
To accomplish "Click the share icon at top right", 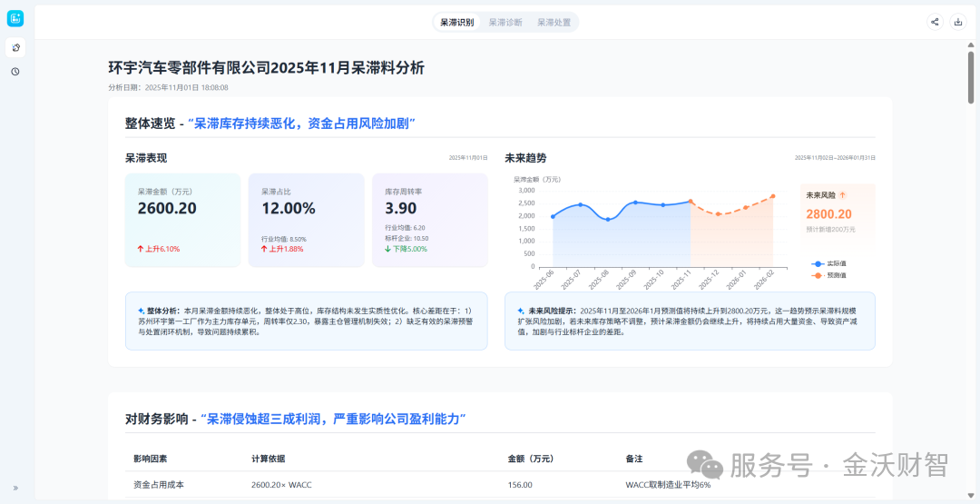I will coord(935,22).
